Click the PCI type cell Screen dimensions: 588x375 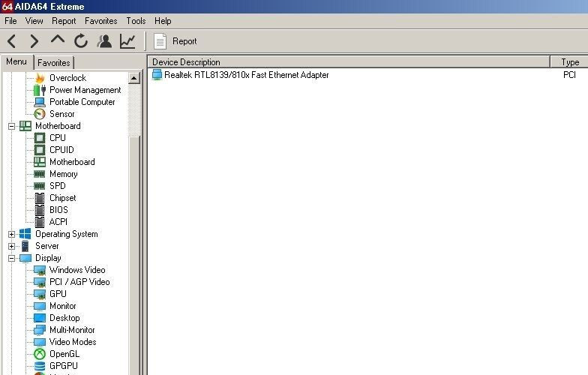tap(569, 75)
